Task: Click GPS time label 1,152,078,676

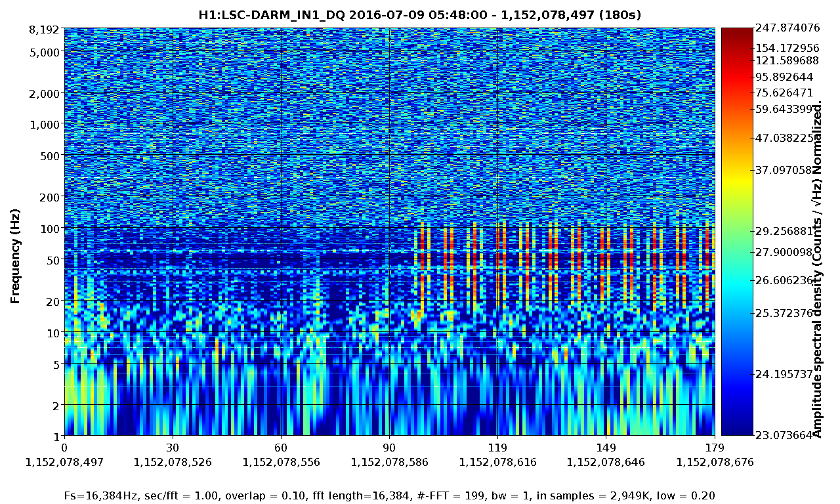Action: (x=715, y=462)
